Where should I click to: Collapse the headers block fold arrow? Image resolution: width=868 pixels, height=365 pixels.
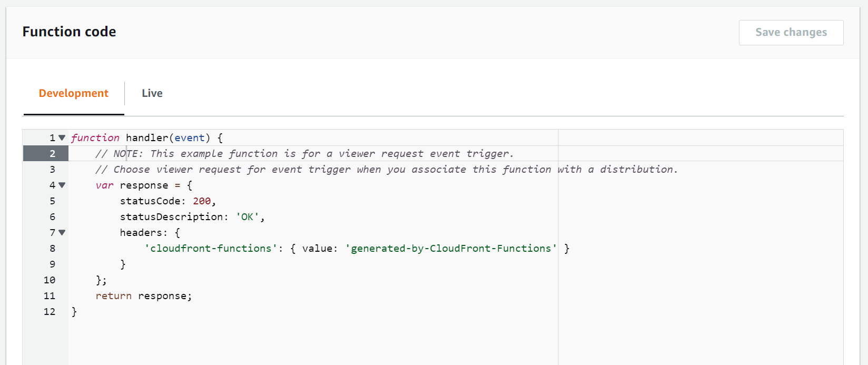point(62,233)
